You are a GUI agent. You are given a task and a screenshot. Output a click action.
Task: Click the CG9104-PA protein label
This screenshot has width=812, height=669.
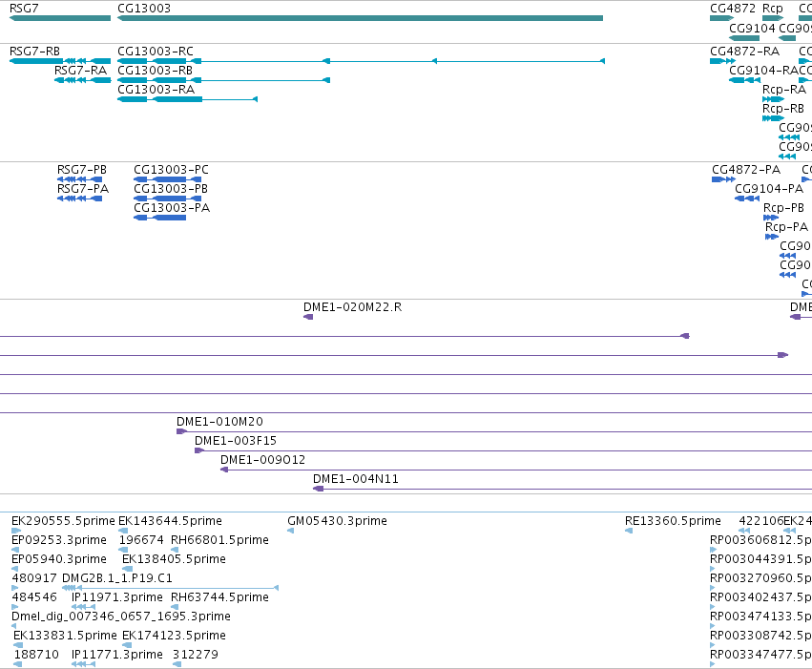tap(769, 189)
